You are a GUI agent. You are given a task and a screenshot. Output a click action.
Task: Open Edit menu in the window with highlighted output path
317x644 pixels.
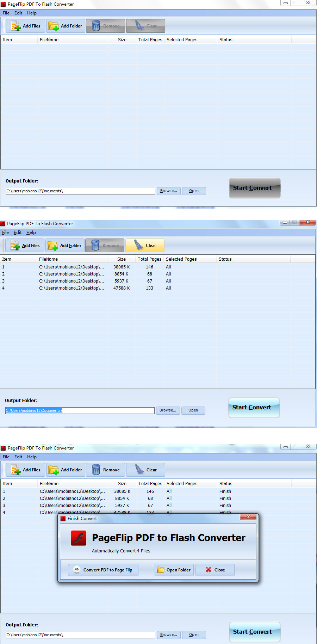(18, 233)
